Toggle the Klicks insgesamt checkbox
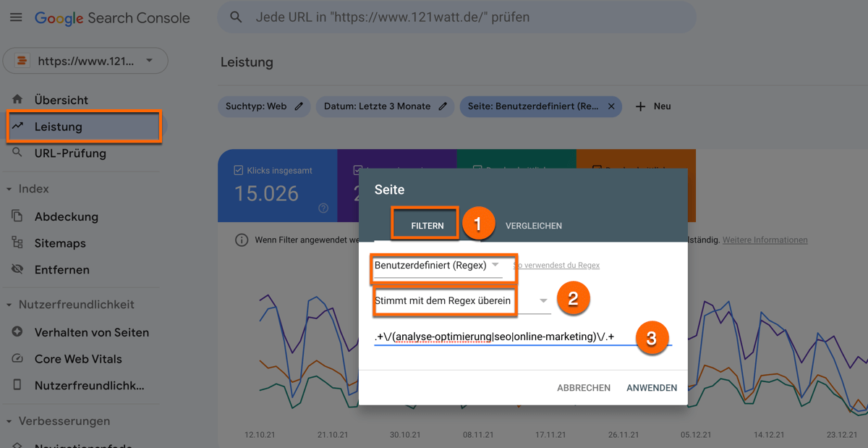868x448 pixels. pyautogui.click(x=239, y=169)
